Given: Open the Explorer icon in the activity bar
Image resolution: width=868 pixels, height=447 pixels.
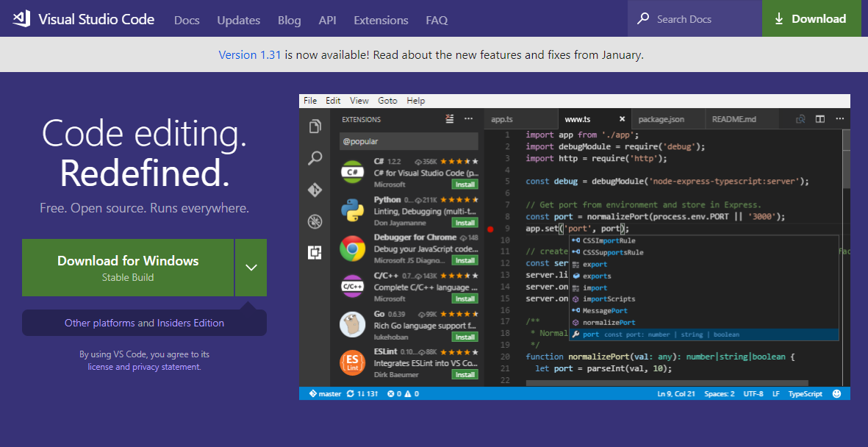Looking at the screenshot, I should (x=315, y=126).
